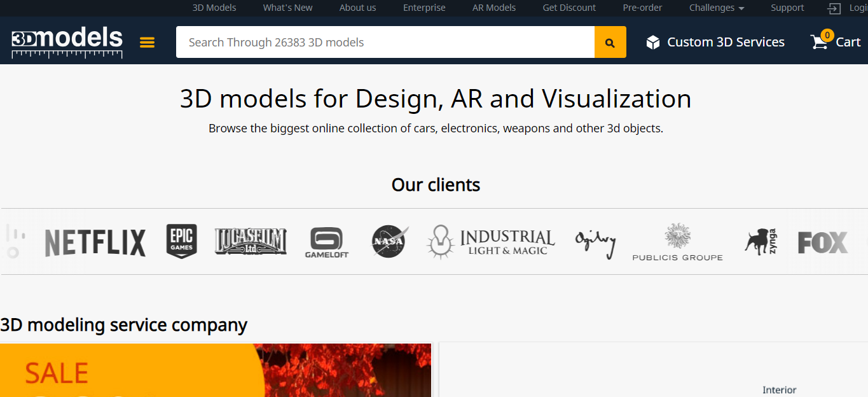This screenshot has width=868, height=397.
Task: Open the 3D Models menu item
Action: (214, 8)
